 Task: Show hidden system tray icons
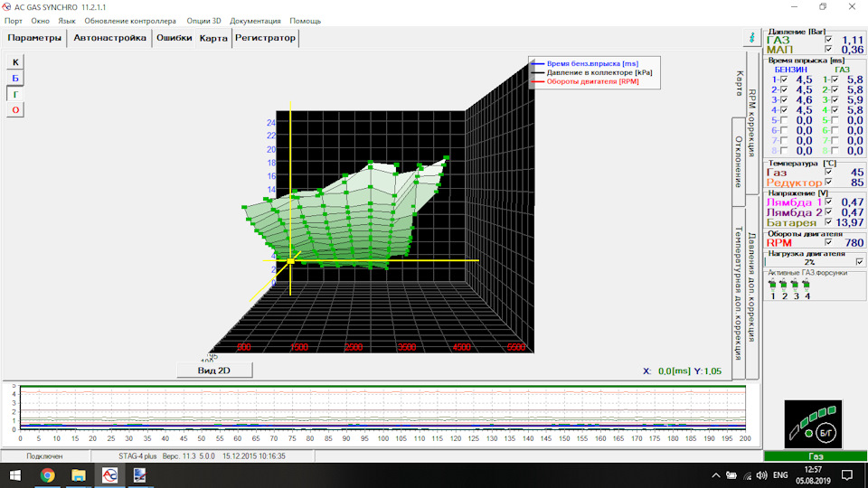(716, 475)
